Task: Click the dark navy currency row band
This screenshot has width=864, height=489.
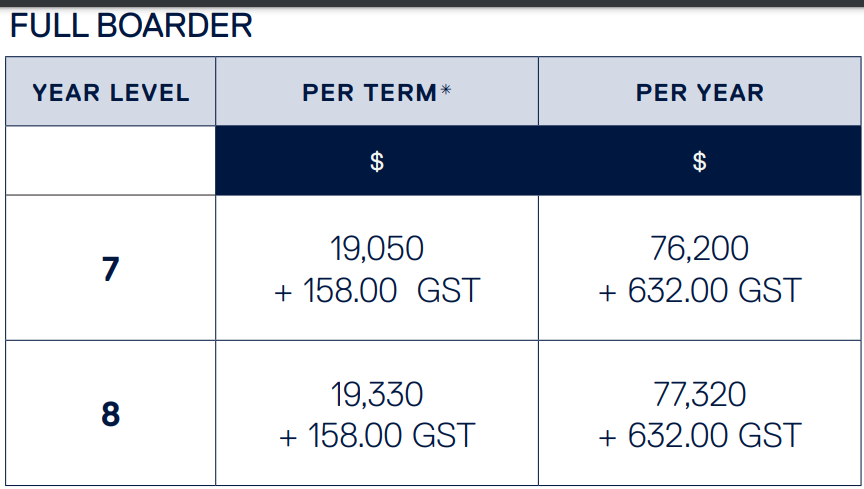Action: (538, 160)
